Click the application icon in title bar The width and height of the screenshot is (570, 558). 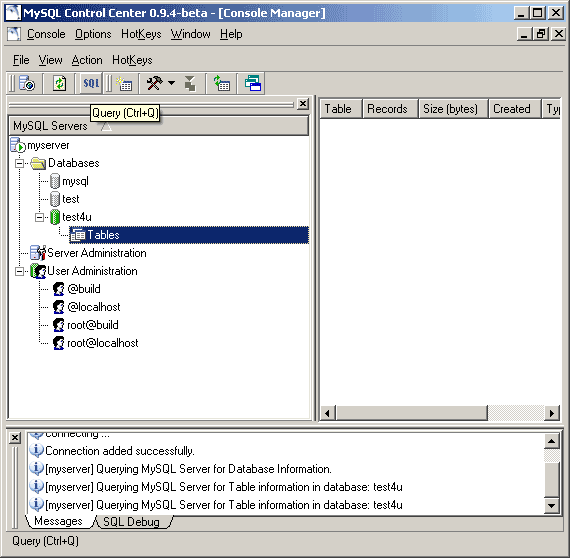[x=14, y=13]
